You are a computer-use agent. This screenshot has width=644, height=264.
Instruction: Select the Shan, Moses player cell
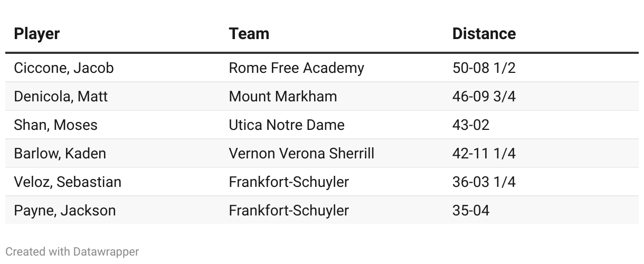click(x=56, y=125)
